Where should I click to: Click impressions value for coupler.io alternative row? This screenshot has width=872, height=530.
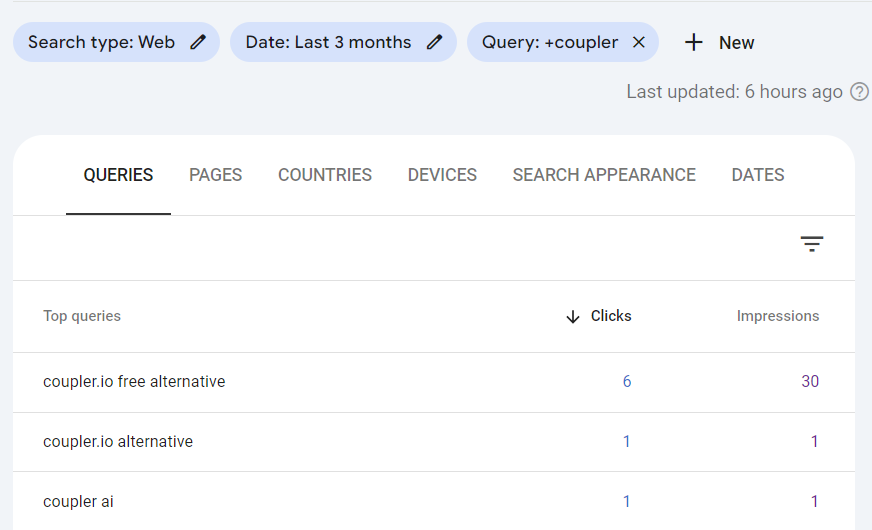click(x=814, y=442)
